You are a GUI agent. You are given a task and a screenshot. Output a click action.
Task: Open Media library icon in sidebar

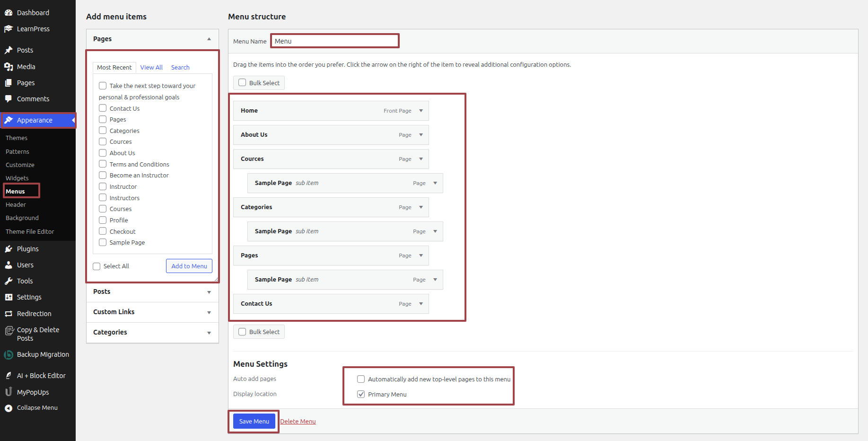[9, 67]
